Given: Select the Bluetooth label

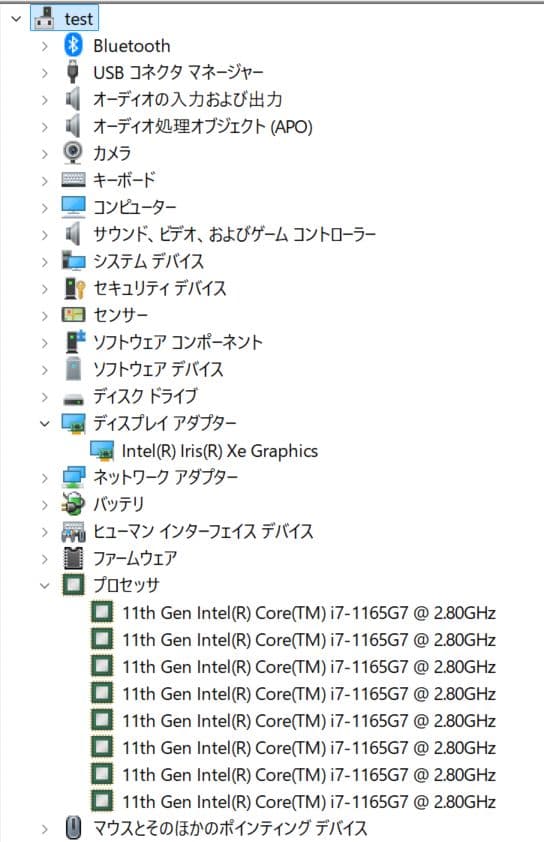Looking at the screenshot, I should [132, 46].
